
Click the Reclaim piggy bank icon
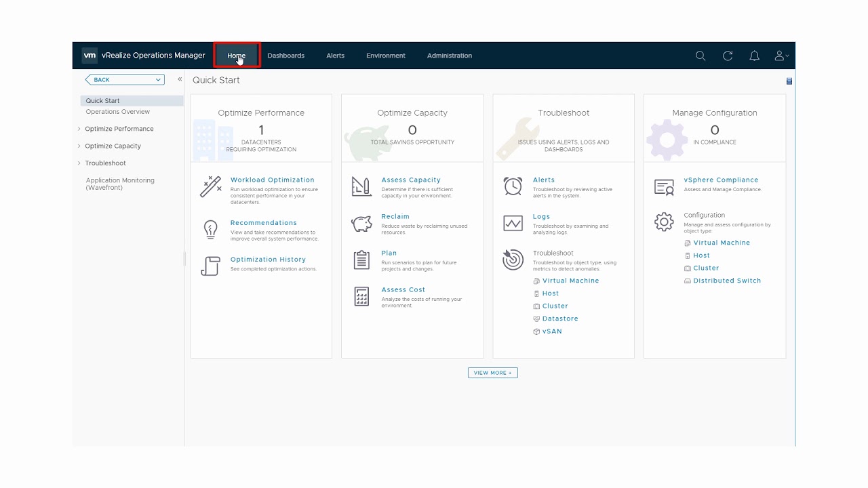(361, 224)
